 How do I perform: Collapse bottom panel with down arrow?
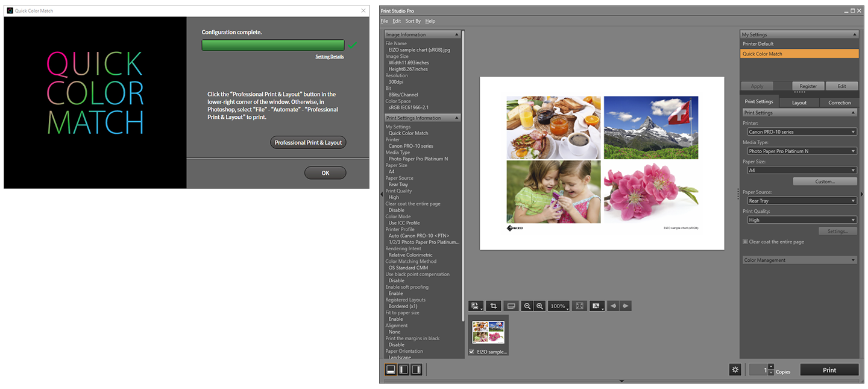click(x=621, y=381)
